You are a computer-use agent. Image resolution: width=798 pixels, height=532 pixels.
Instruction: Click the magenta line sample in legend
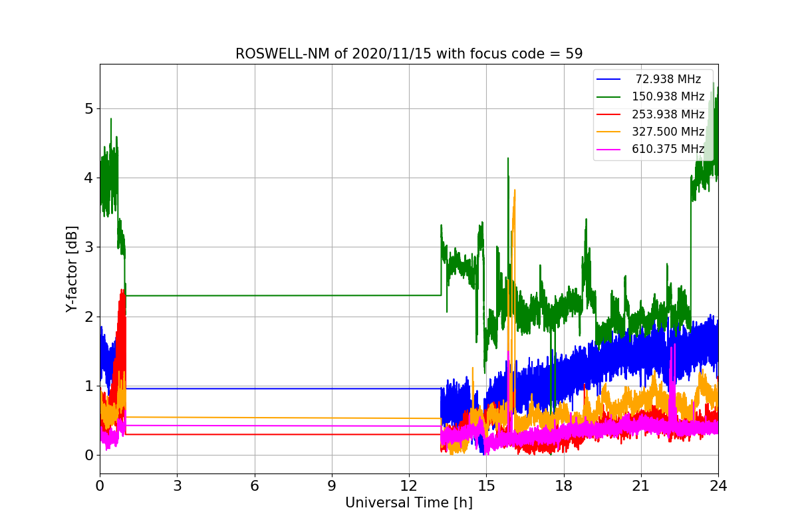(x=609, y=150)
